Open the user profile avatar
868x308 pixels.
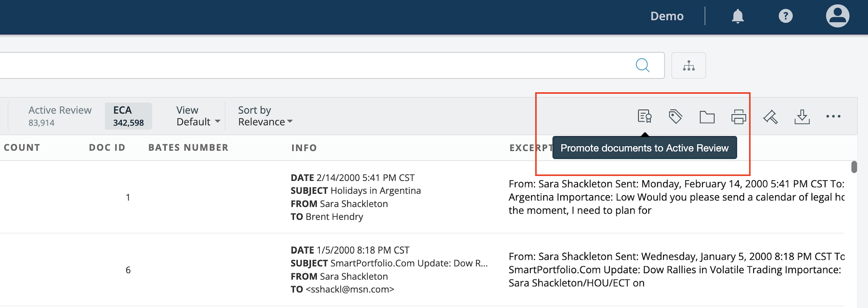coord(837,16)
